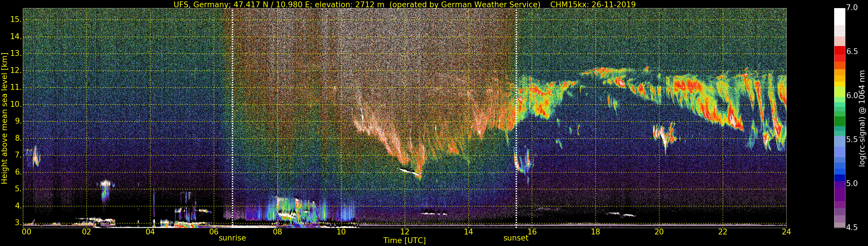
Task: Click the height axis tick '15.'
Action: [16, 20]
